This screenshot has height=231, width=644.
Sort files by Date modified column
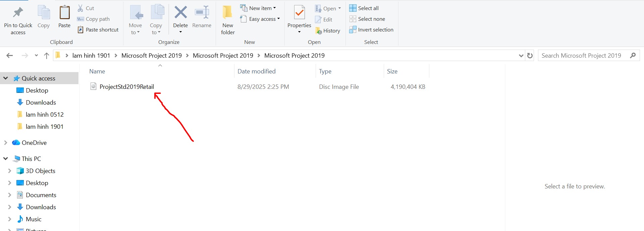click(x=256, y=71)
